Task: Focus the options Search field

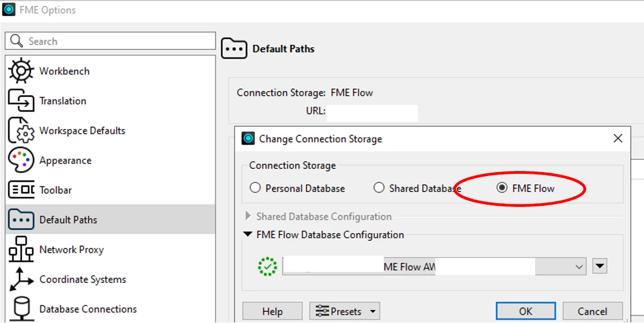Action: click(x=111, y=41)
